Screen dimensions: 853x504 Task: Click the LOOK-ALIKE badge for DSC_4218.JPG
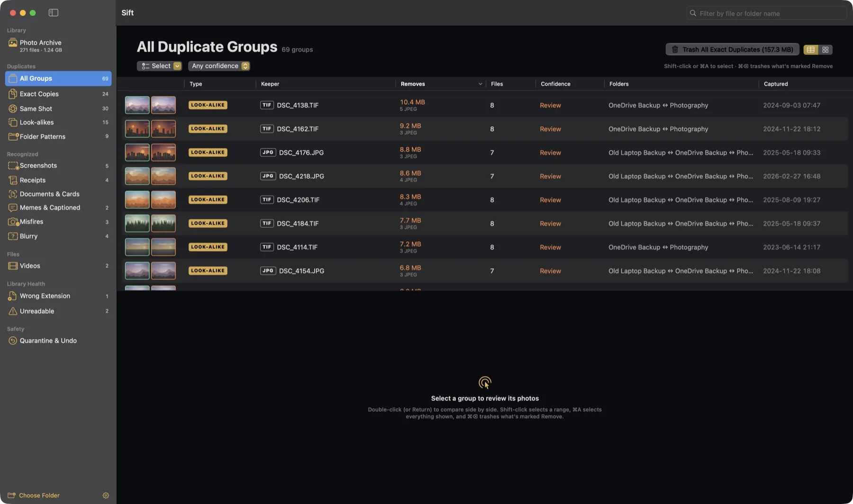(208, 176)
